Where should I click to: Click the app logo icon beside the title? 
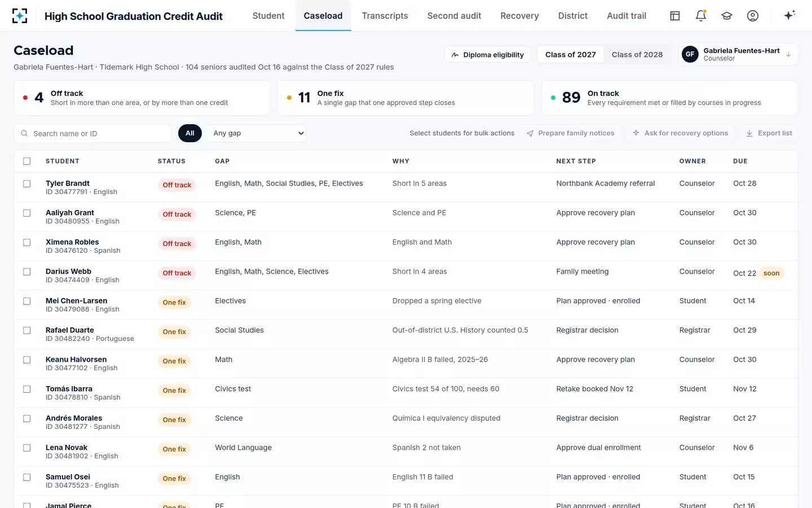pyautogui.click(x=20, y=16)
